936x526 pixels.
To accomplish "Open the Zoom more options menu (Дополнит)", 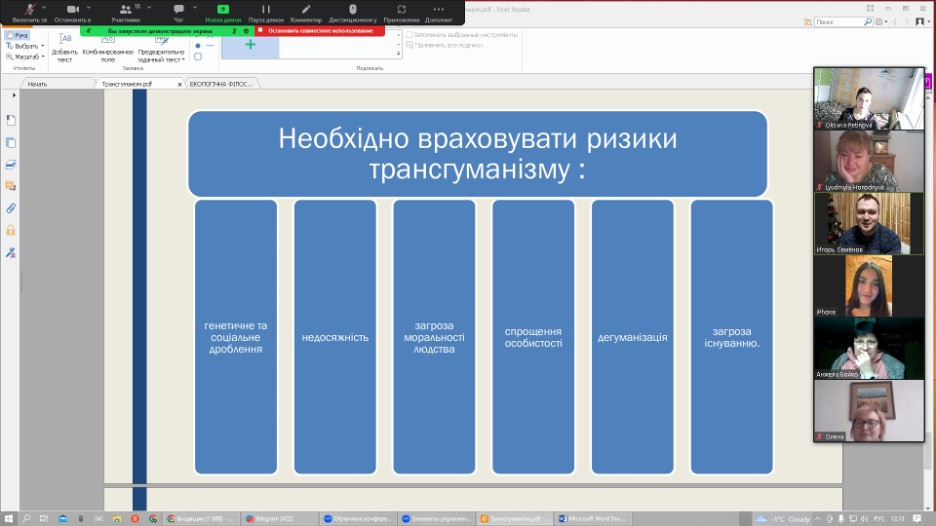I will [439, 13].
